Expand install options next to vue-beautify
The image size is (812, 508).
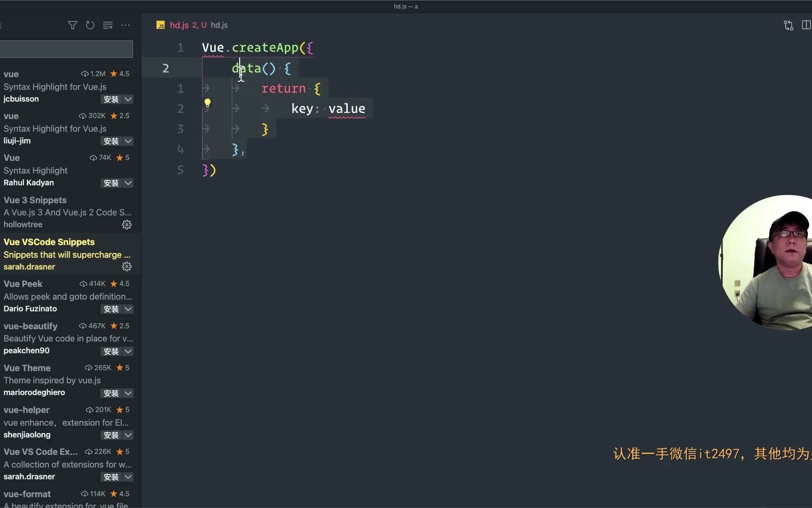(x=129, y=351)
